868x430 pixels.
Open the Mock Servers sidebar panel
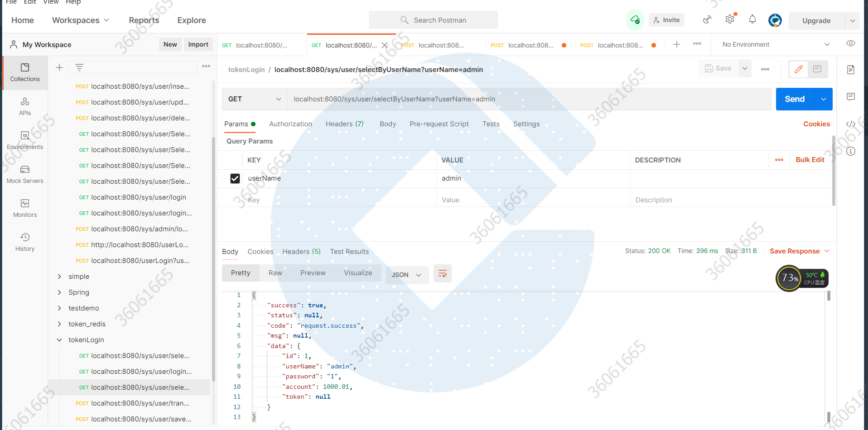click(x=25, y=174)
